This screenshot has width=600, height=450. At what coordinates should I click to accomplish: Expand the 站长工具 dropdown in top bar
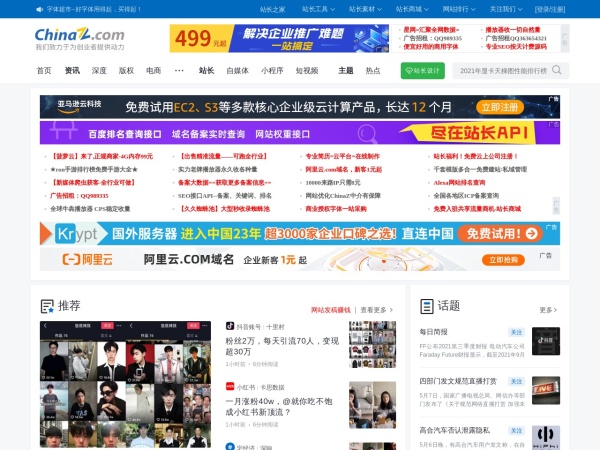click(319, 9)
